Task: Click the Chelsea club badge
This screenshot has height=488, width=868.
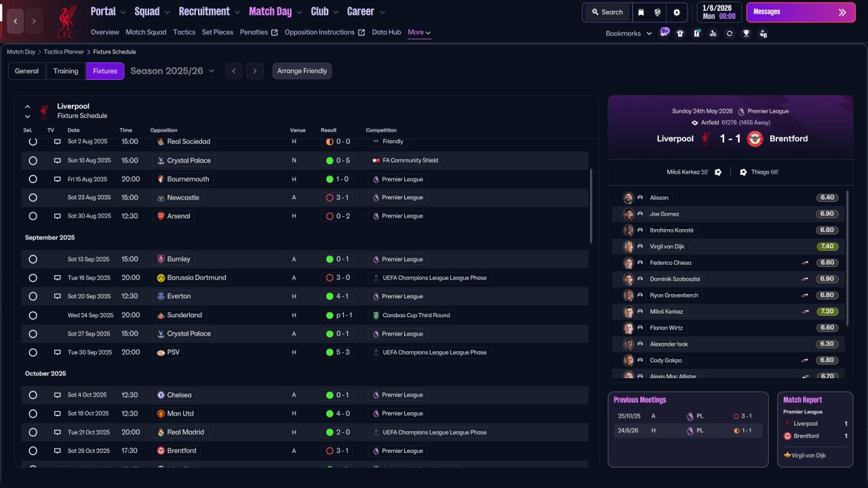Action: pyautogui.click(x=161, y=395)
